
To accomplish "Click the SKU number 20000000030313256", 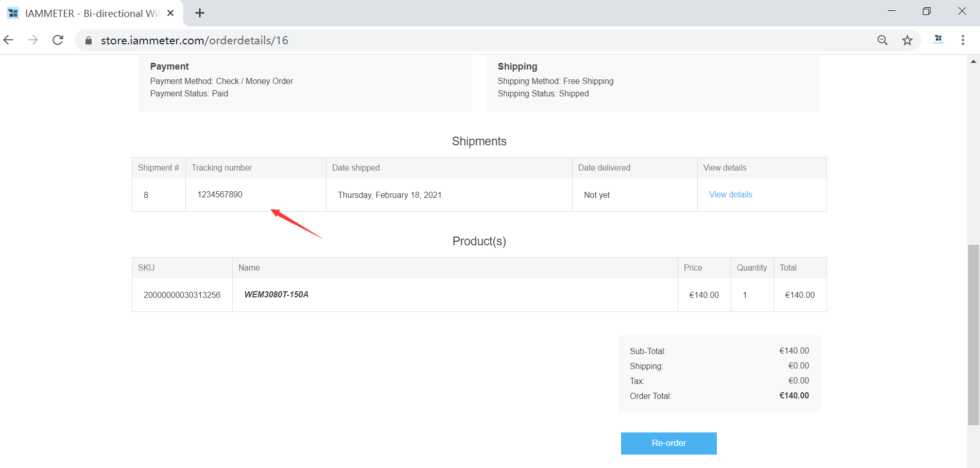I will tap(182, 295).
